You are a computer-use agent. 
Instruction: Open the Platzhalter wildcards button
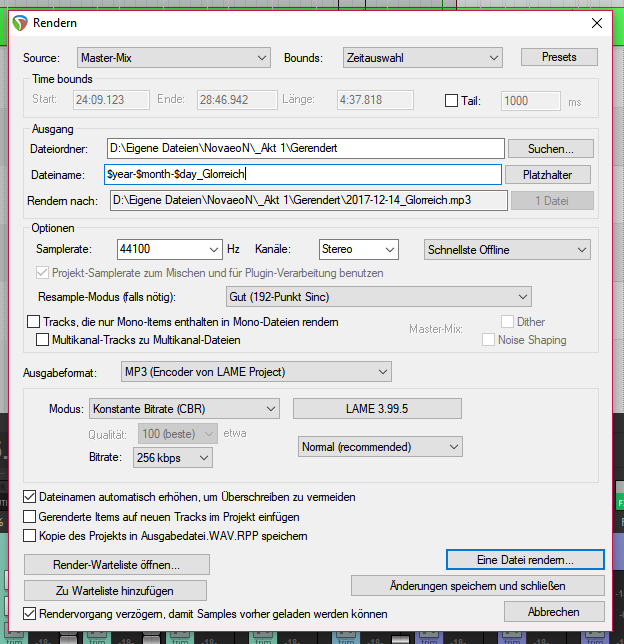[x=548, y=175]
